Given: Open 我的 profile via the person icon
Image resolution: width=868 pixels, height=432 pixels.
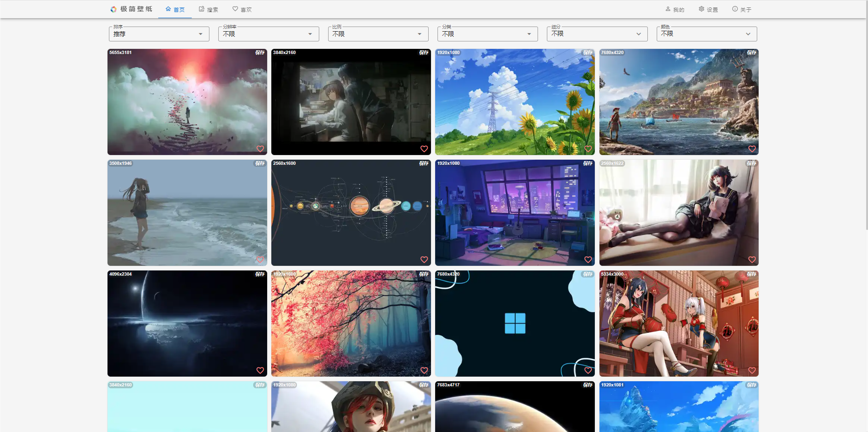Looking at the screenshot, I should point(668,9).
